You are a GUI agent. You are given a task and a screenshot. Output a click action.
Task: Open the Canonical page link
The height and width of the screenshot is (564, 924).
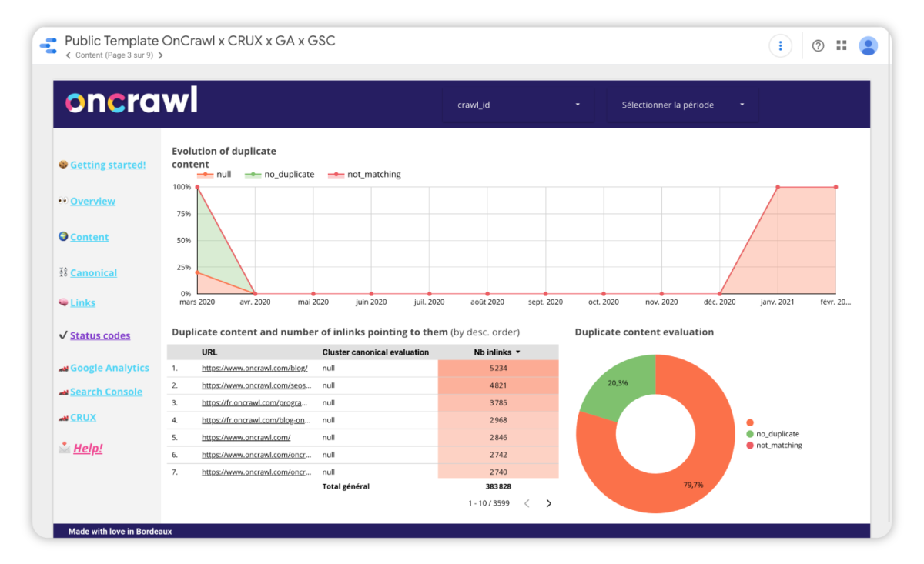click(x=93, y=273)
